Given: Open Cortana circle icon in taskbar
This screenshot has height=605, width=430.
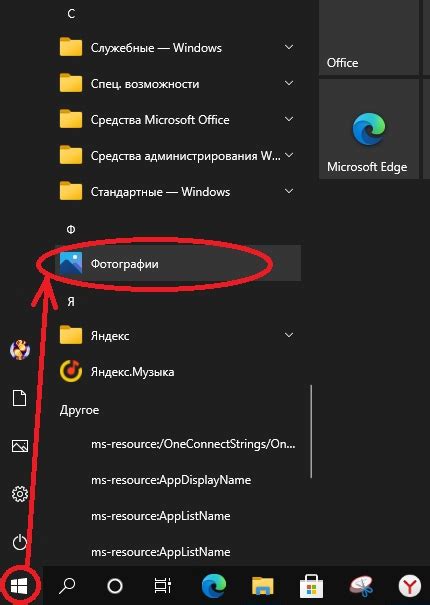Looking at the screenshot, I should click(115, 586).
